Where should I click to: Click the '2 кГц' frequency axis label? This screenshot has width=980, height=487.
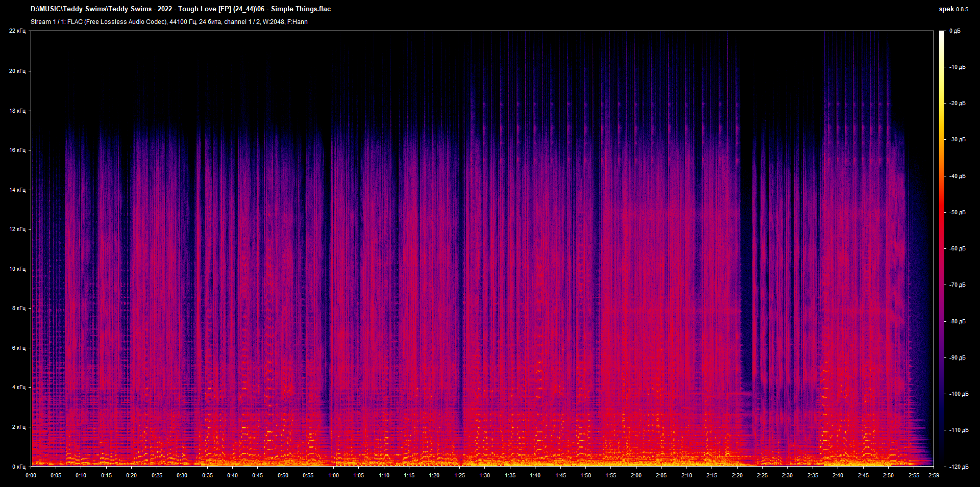pyautogui.click(x=19, y=427)
